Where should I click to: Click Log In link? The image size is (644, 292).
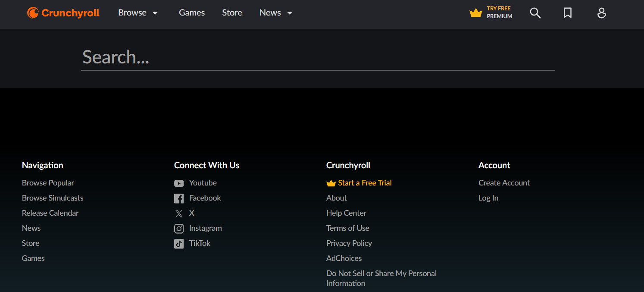pyautogui.click(x=488, y=198)
